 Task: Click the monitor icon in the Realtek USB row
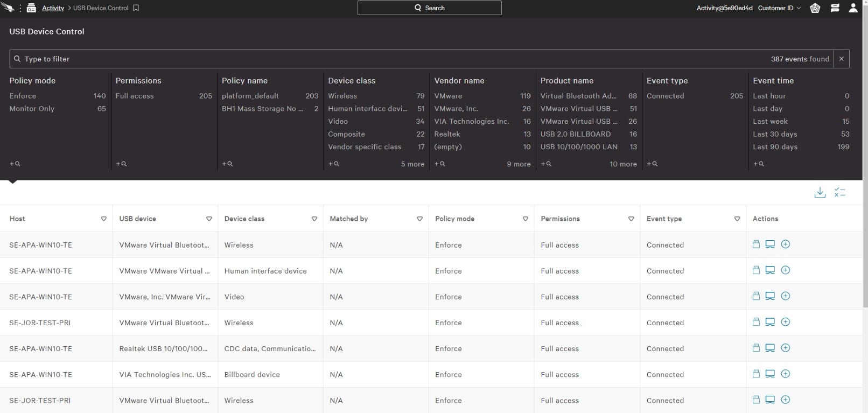(x=770, y=348)
